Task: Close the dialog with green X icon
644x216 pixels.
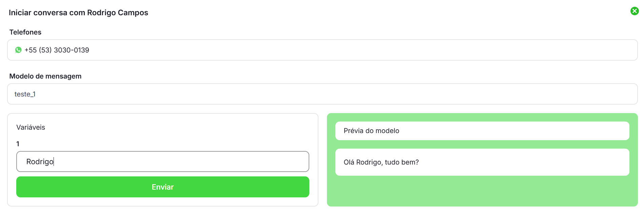Action: tap(634, 11)
